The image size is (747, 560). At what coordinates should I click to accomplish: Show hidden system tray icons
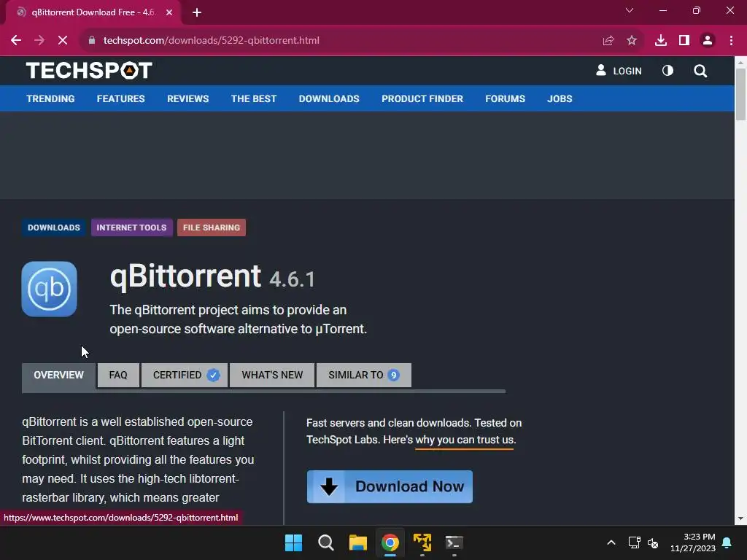pos(611,542)
